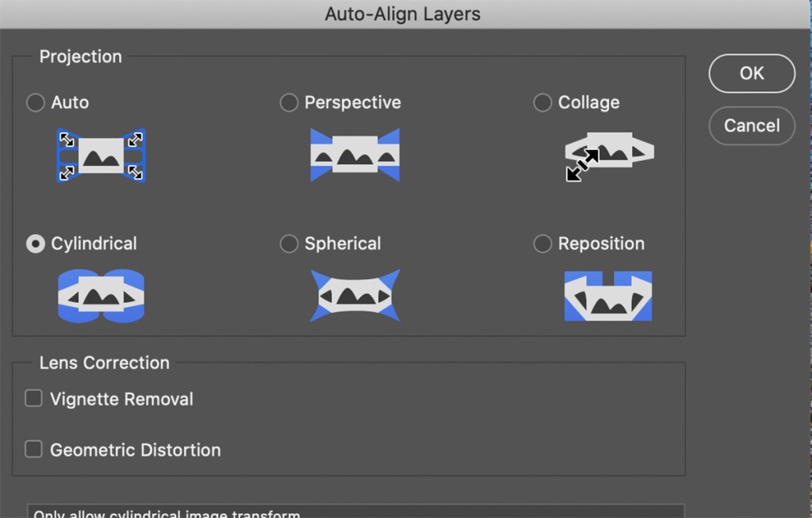The height and width of the screenshot is (518, 812).
Task: Switch to the Spherical radio button
Action: (x=289, y=244)
